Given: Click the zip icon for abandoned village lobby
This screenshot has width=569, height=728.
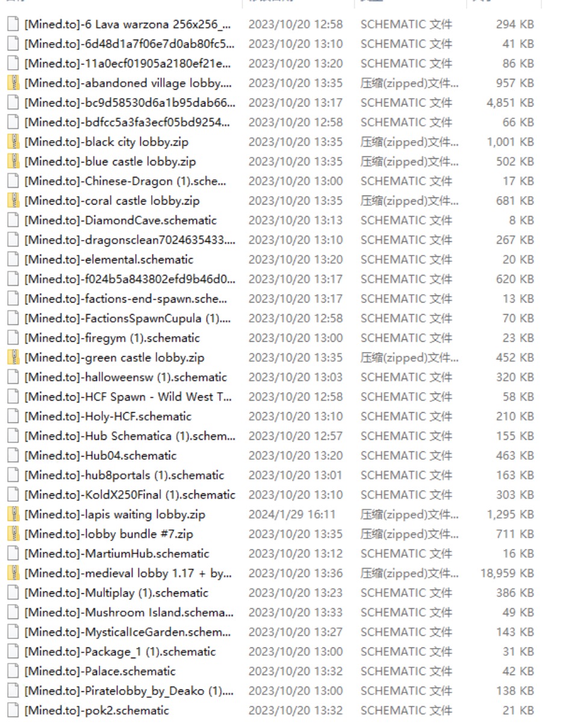Looking at the screenshot, I should pos(13,83).
